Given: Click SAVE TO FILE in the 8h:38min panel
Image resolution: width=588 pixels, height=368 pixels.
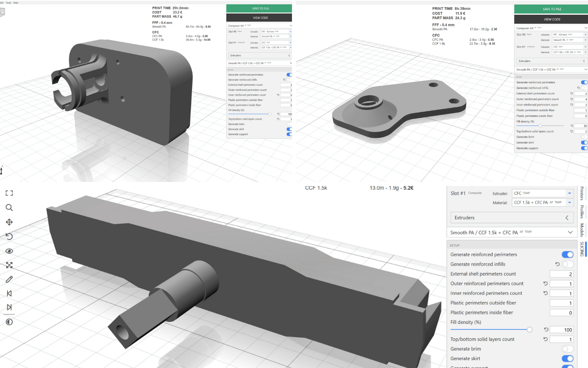Looking at the screenshot, I should coord(551,9).
